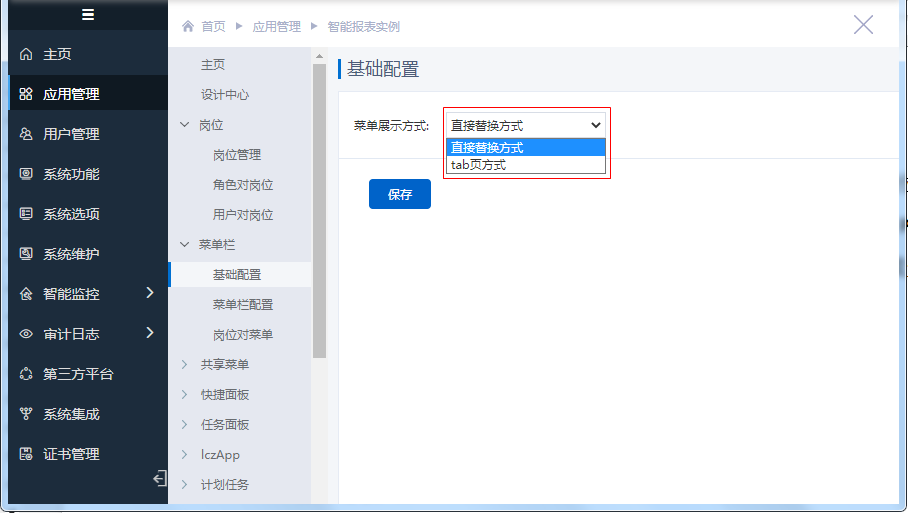Screen dimensions: 908x513
Task: Click the 主页 home icon in sidebar
Action: pyautogui.click(x=26, y=54)
